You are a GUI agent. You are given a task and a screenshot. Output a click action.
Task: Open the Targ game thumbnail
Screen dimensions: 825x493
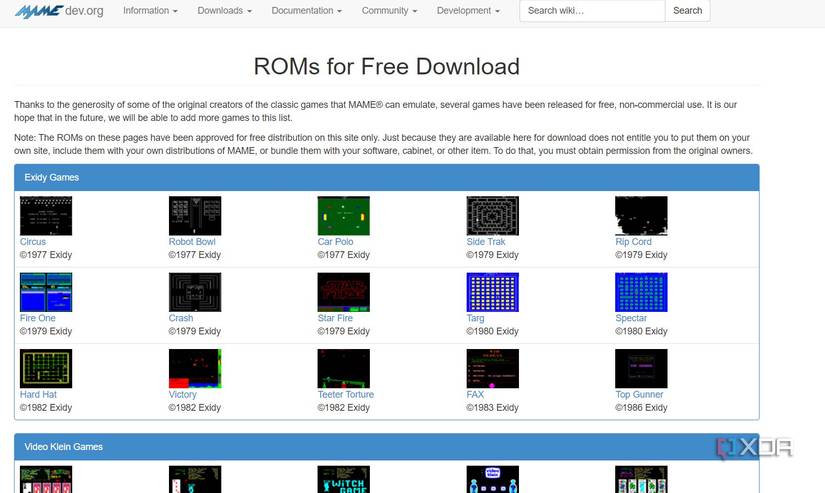(x=492, y=292)
